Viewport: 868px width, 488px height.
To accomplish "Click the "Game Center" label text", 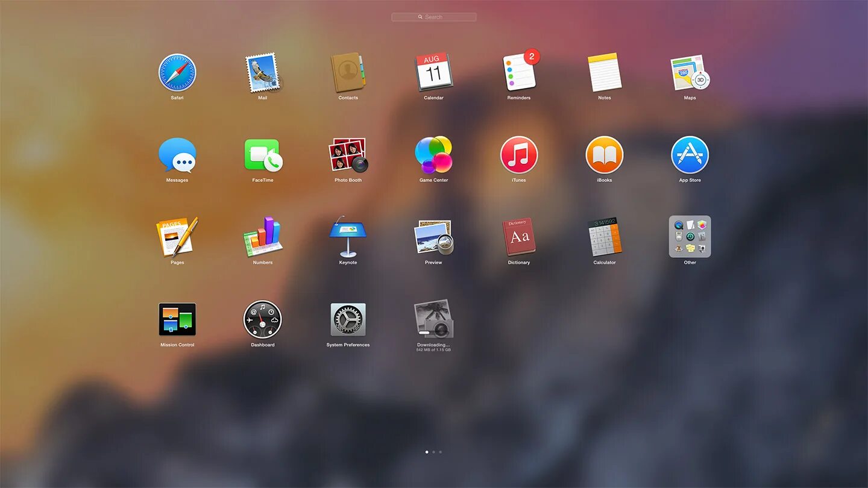I will pyautogui.click(x=433, y=180).
